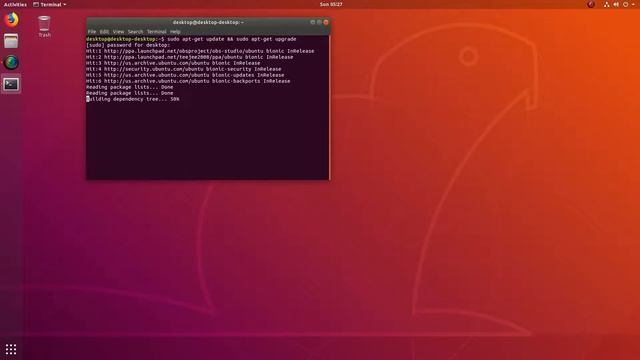This screenshot has height=360, width=640.
Task: Launch Firefox from the dock
Action: tap(11, 20)
